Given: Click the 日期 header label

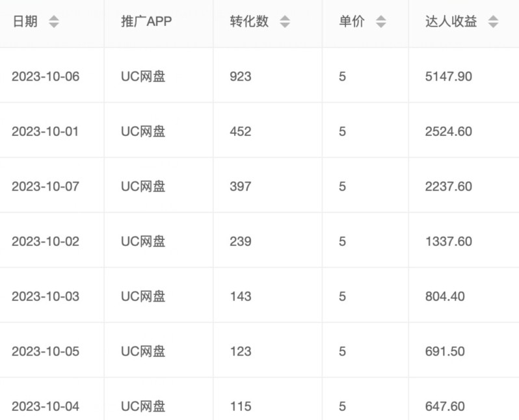Looking at the screenshot, I should coord(25,22).
